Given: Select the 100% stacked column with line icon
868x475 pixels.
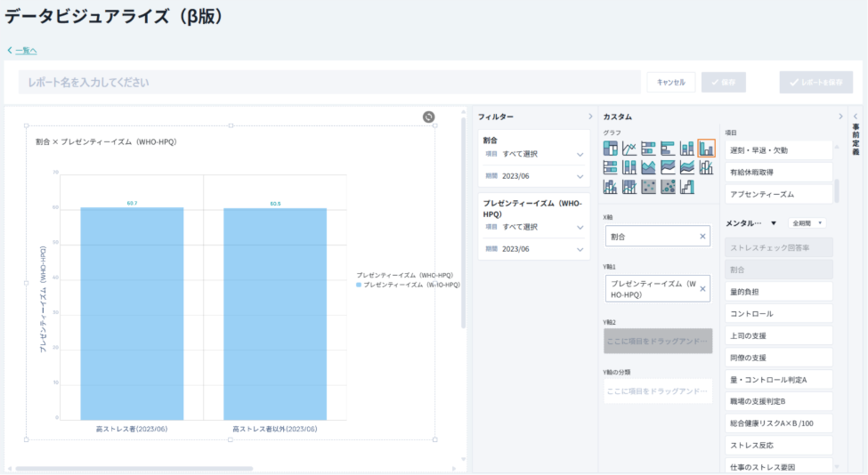Looking at the screenshot, I should pyautogui.click(x=629, y=187).
